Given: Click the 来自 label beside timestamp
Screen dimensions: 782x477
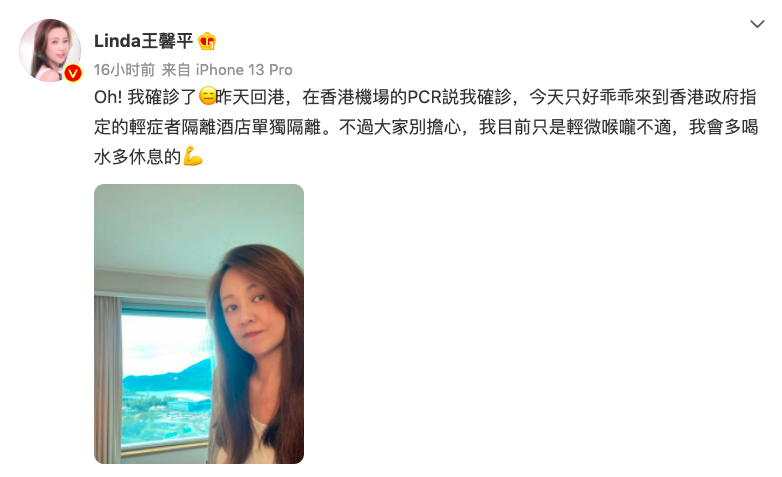Looking at the screenshot, I should 176,70.
